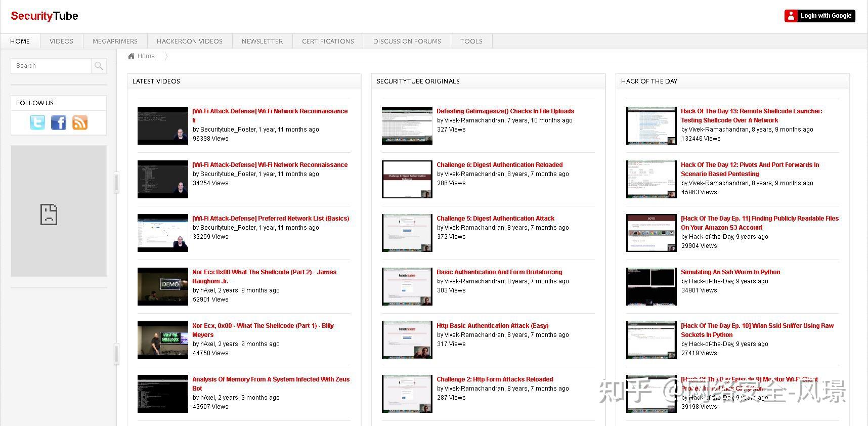Open Hack Of The Day 13 Remote Shellcode link
Image resolution: width=868 pixels, height=426 pixels.
pos(752,116)
